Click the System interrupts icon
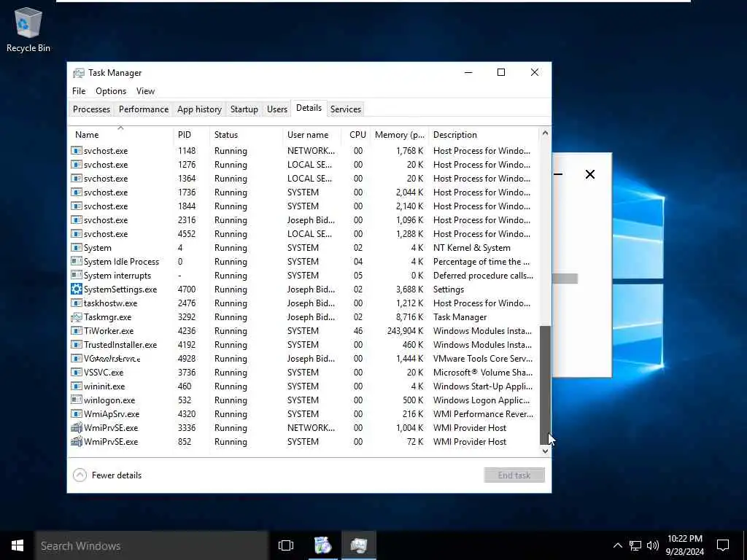This screenshot has width=747, height=560. (x=76, y=275)
